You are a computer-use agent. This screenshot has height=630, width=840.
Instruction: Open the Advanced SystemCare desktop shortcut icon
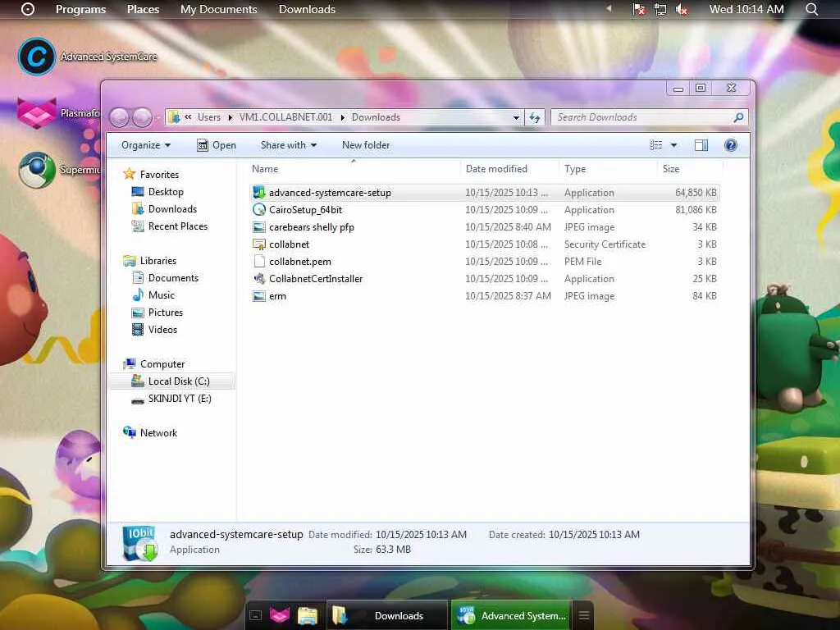coord(36,57)
